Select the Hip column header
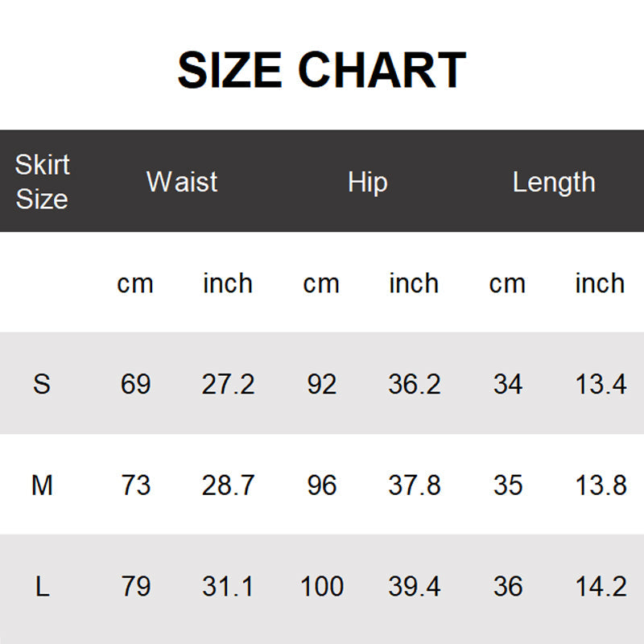This screenshot has height=644, width=644. (367, 182)
